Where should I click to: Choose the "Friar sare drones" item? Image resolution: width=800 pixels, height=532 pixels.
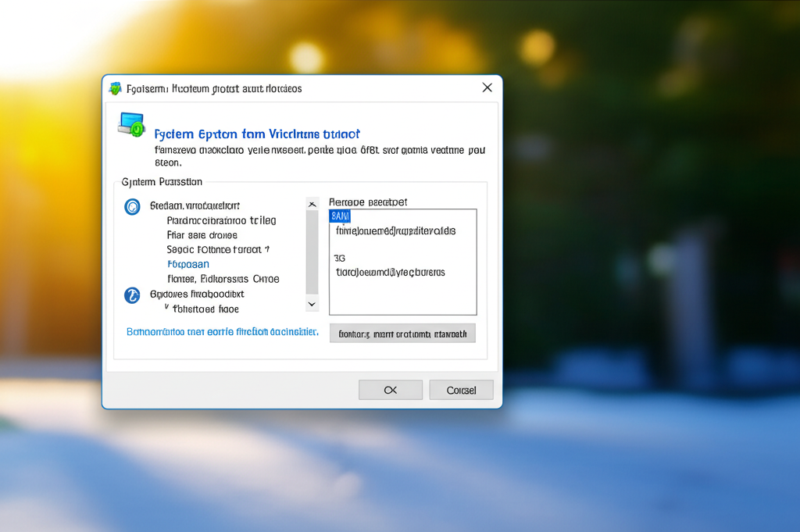coord(202,235)
